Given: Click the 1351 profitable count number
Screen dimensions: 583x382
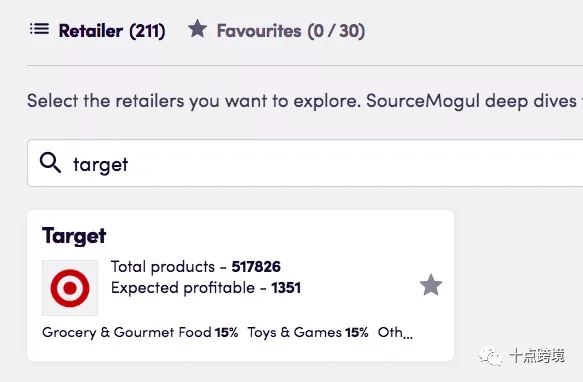Looking at the screenshot, I should coord(286,288).
